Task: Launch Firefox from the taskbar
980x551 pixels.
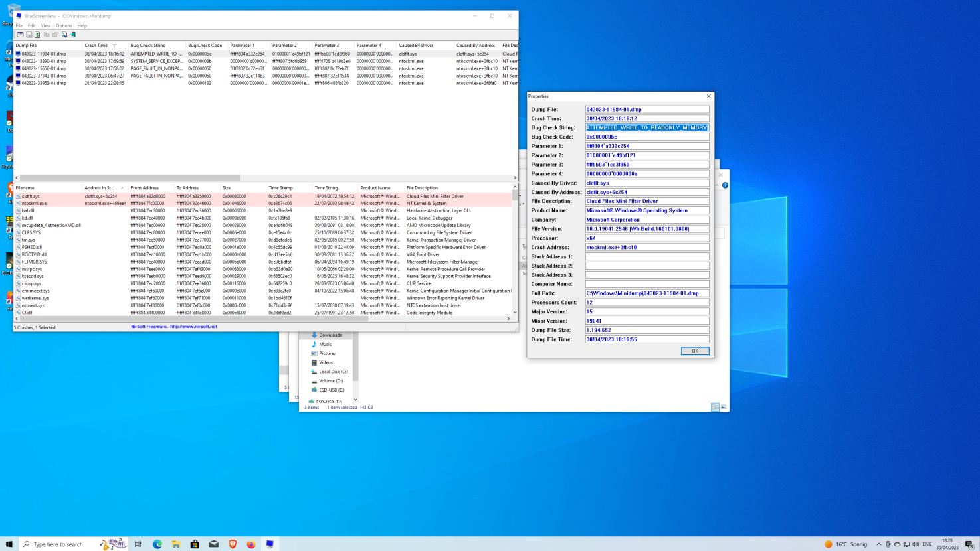Action: pos(251,544)
